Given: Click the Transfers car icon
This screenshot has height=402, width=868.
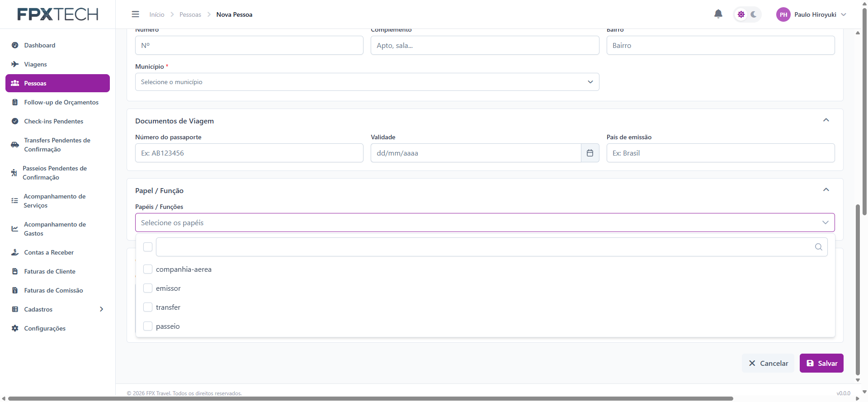Looking at the screenshot, I should (x=15, y=145).
